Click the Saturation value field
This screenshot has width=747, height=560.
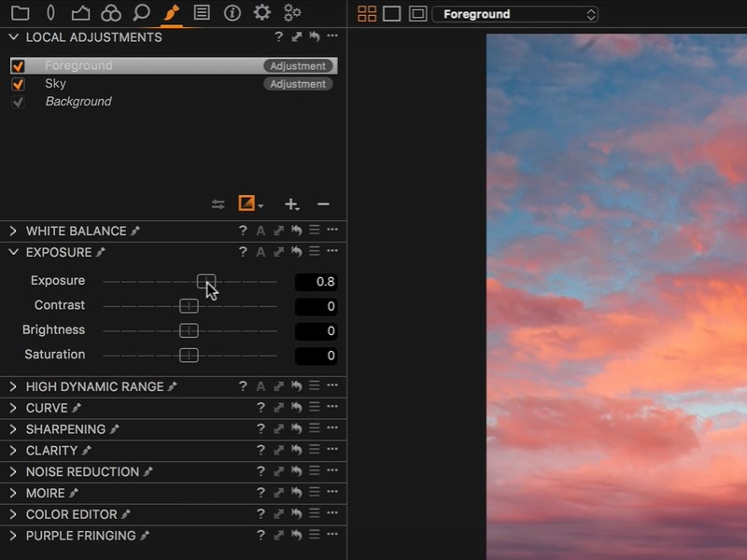pyautogui.click(x=316, y=356)
